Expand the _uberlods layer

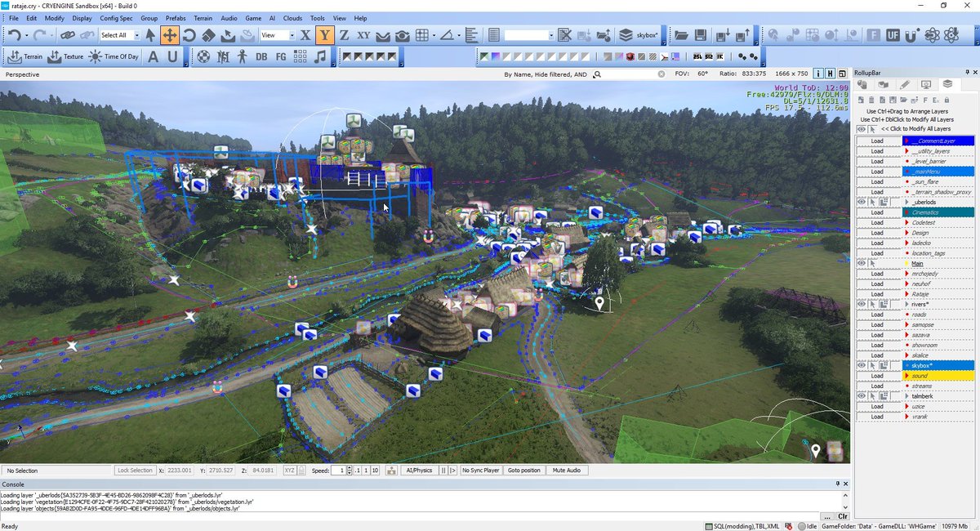(x=906, y=202)
